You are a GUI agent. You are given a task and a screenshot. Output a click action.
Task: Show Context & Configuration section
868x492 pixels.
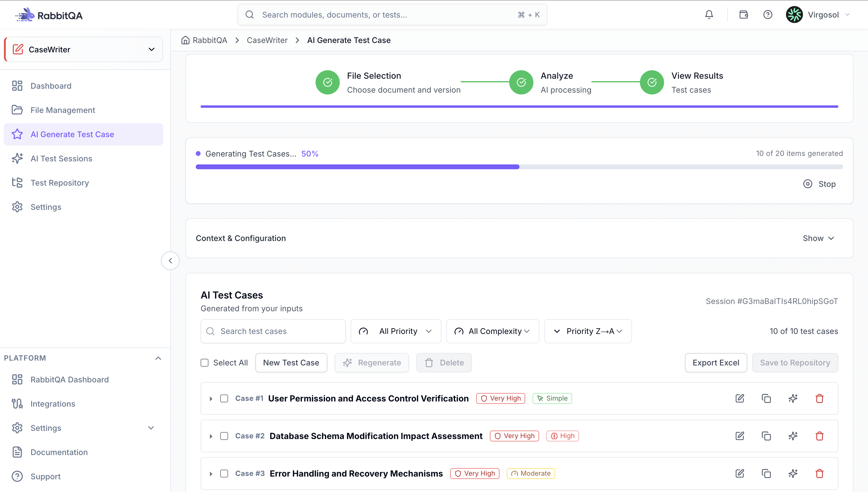point(818,238)
